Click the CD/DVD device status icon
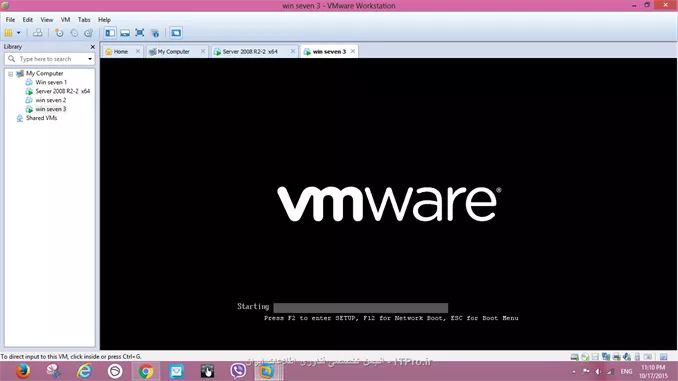This screenshot has height=381, width=678. pyautogui.click(x=585, y=357)
